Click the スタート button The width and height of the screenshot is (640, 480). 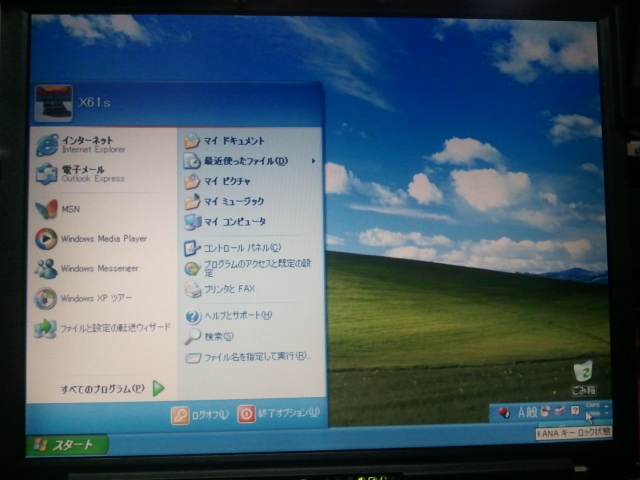point(67,445)
